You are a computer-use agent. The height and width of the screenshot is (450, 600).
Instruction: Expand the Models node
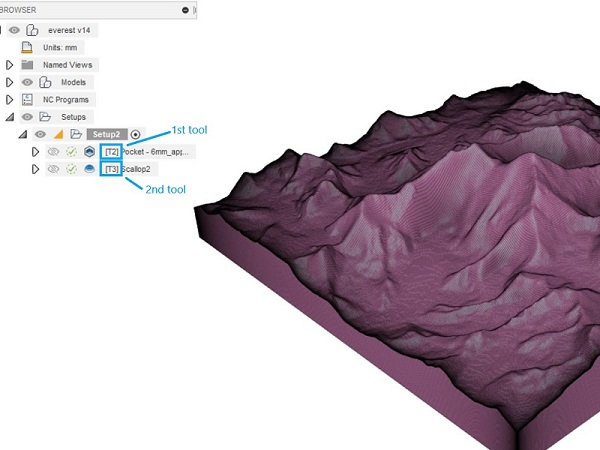click(x=10, y=82)
